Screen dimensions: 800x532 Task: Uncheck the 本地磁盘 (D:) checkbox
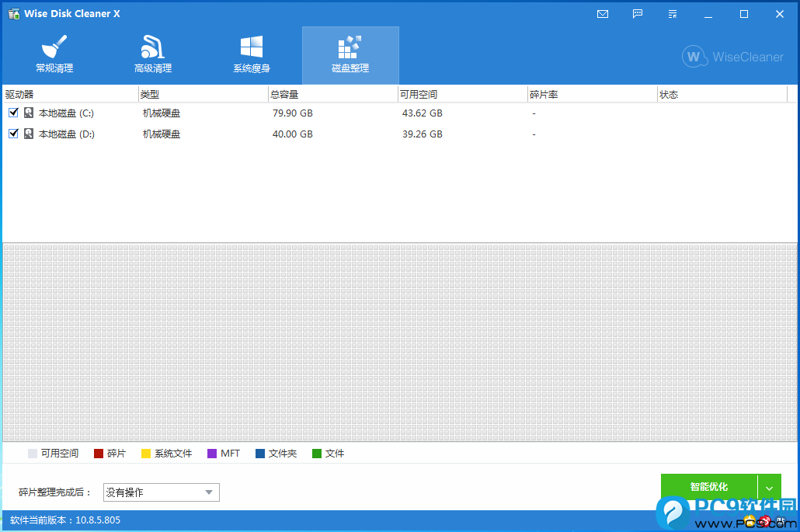[14, 134]
